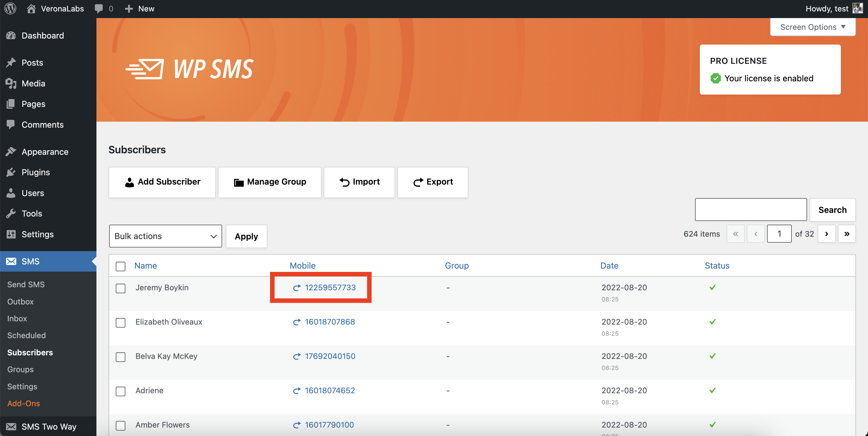Click the current page number field
Viewport: 868px width, 436px height.
click(779, 234)
